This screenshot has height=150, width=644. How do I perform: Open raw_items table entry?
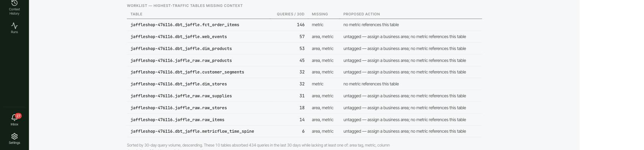pos(177,120)
